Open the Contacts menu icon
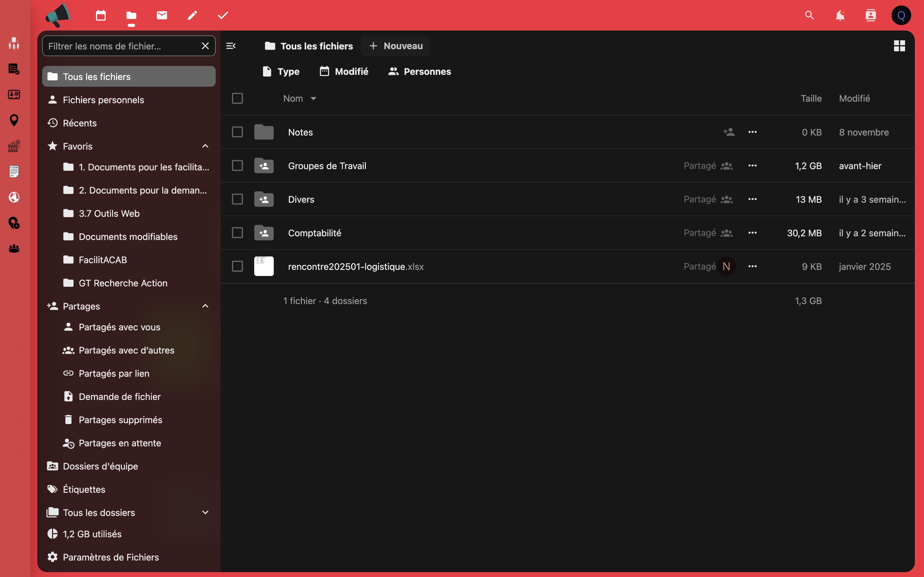 (x=870, y=16)
